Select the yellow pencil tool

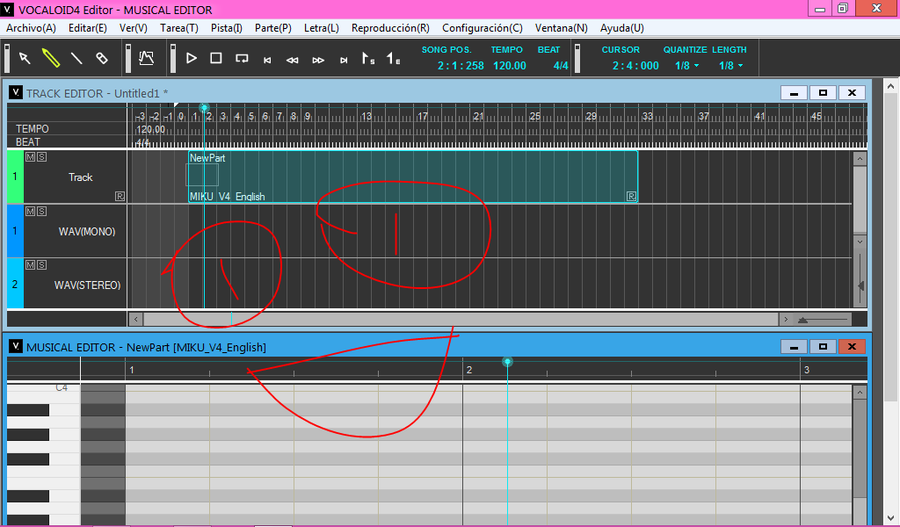[51, 58]
